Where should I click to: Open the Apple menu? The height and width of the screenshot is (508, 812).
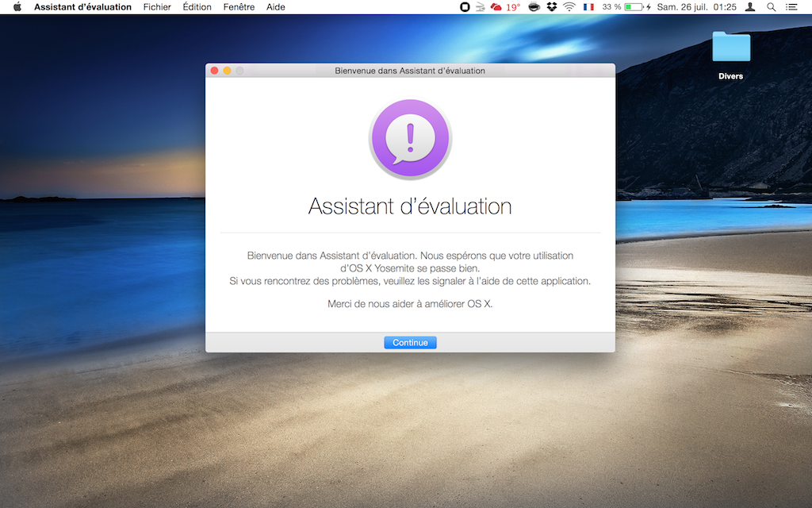point(17,6)
